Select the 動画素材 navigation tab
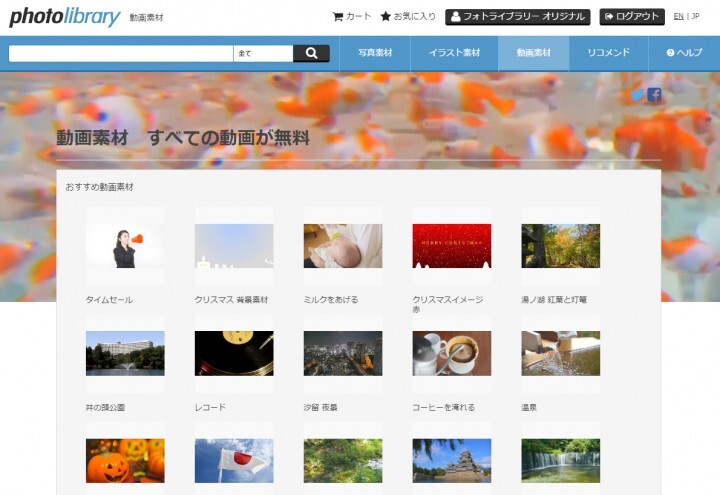720x495 pixels. pos(533,53)
